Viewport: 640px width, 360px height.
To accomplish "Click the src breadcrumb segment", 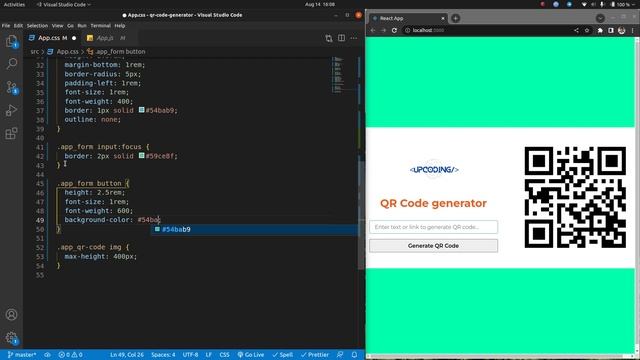I will pos(35,52).
